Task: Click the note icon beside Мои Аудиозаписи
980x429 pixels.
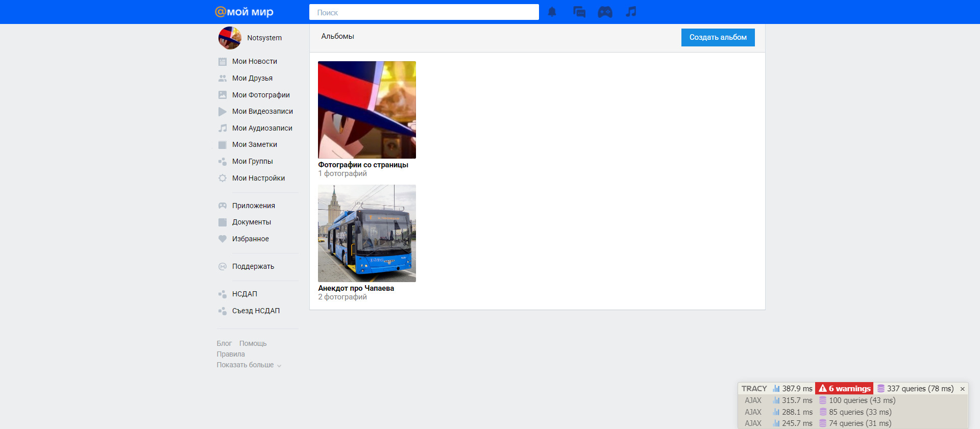Action: tap(223, 128)
